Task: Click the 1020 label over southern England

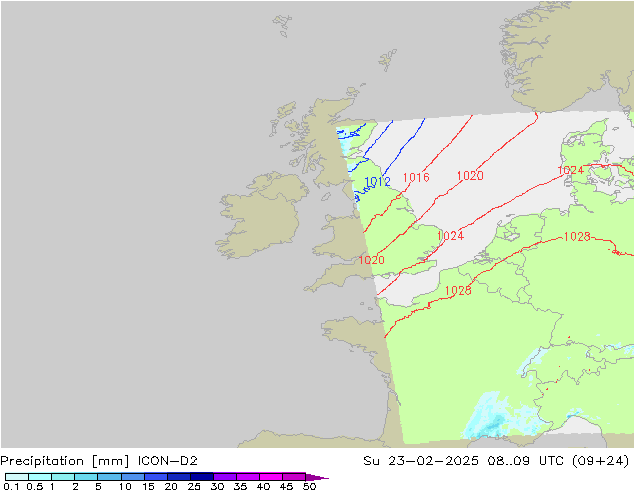Action: pyautogui.click(x=371, y=260)
